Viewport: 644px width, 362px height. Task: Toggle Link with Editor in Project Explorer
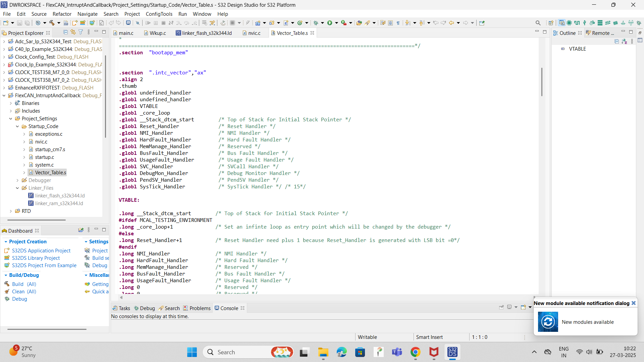click(73, 32)
